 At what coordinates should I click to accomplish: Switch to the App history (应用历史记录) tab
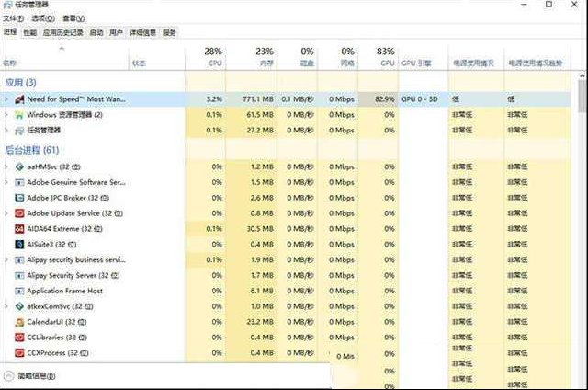[63, 33]
